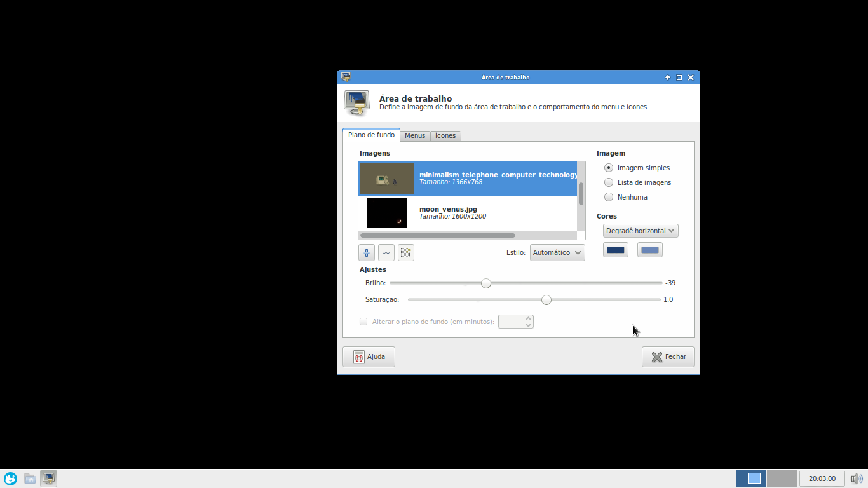Roll up the window with title bar arrow

click(x=668, y=78)
